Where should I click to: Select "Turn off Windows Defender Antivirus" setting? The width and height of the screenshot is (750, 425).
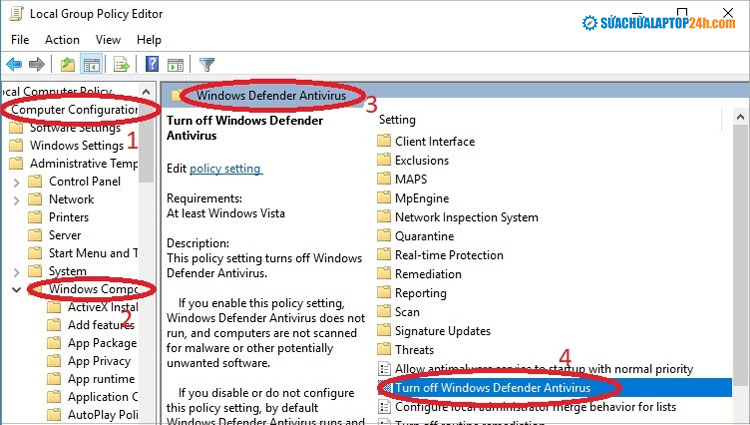pos(492,388)
